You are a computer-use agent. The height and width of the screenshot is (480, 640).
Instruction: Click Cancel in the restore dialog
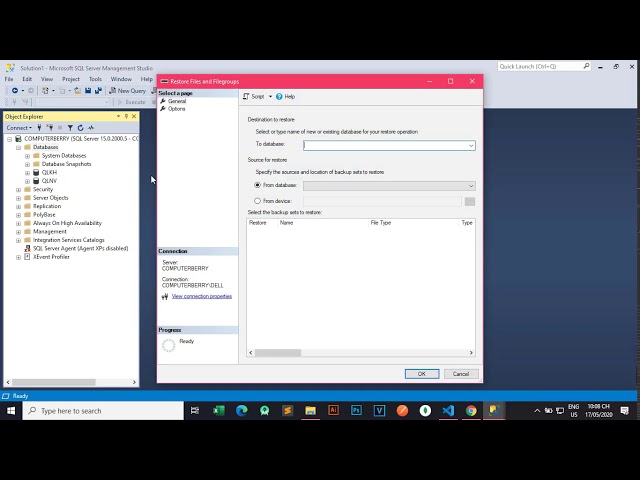click(x=460, y=374)
